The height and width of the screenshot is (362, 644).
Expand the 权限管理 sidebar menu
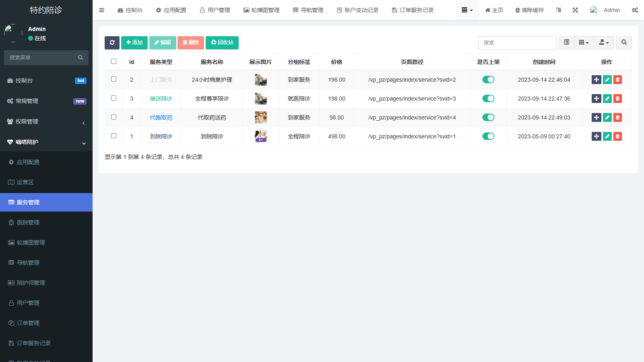click(46, 121)
